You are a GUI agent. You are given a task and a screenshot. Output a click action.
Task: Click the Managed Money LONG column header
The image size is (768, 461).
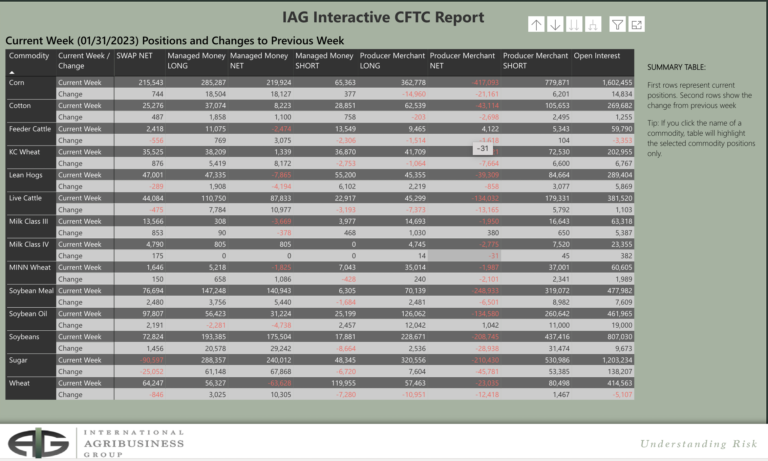[x=196, y=61]
